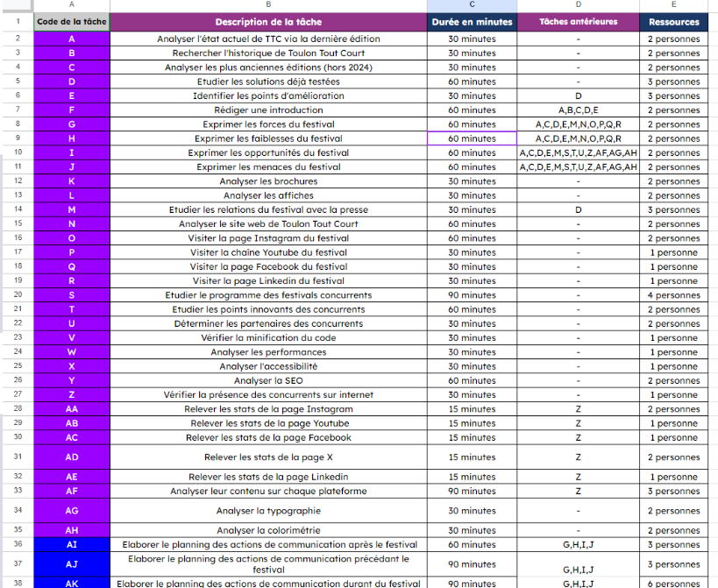
Task: Select row number 38 header
Action: click(x=18, y=583)
